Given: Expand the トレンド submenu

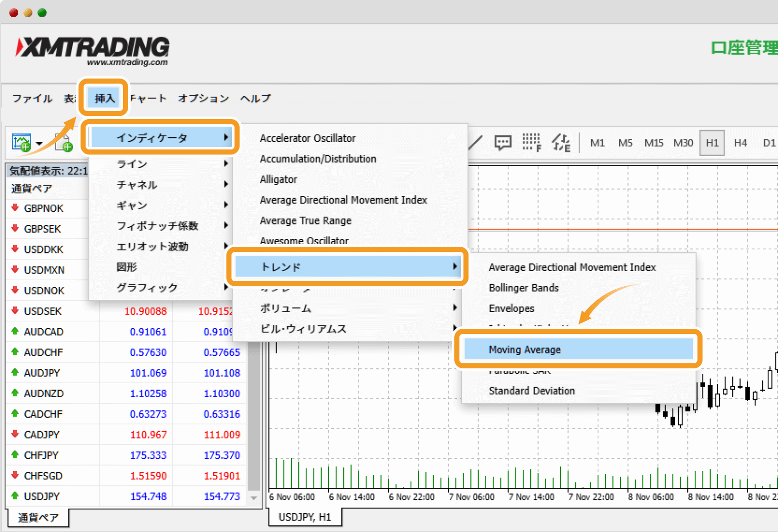Looking at the screenshot, I should click(347, 267).
